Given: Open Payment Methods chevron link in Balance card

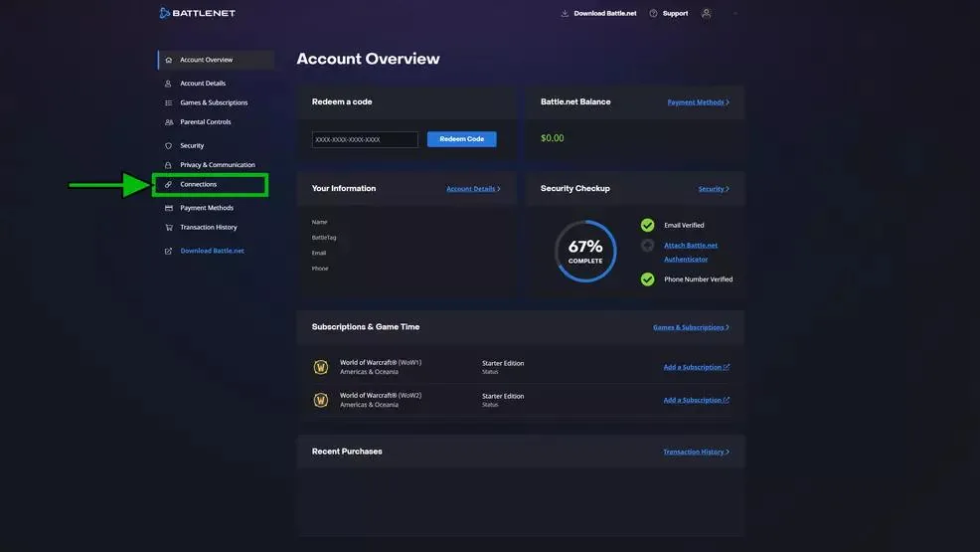Looking at the screenshot, I should tap(698, 102).
